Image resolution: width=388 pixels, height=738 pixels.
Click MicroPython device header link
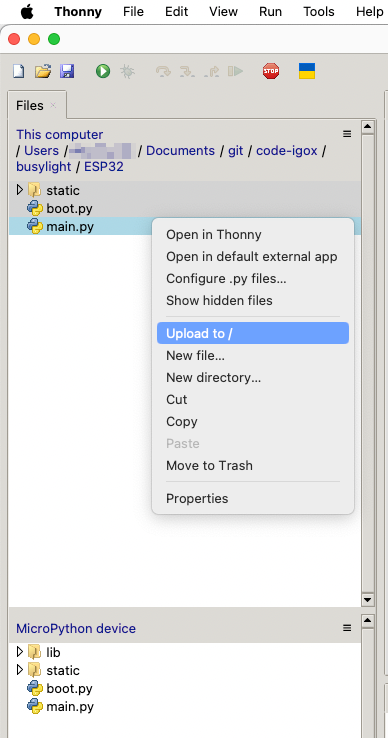[x=76, y=628]
